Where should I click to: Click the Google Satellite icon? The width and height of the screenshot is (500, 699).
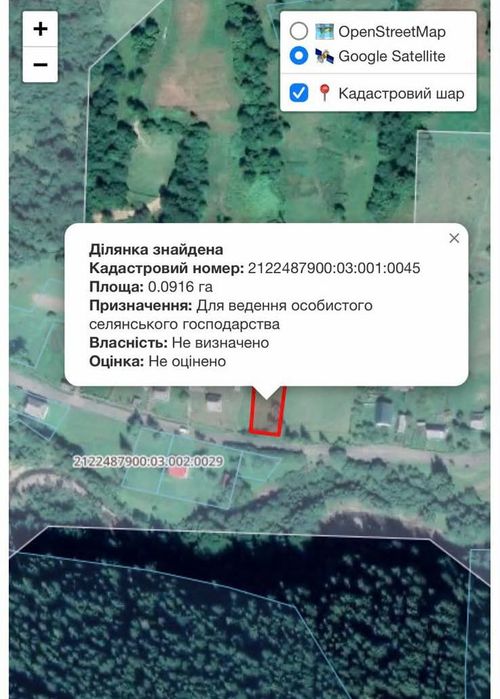pos(324,56)
